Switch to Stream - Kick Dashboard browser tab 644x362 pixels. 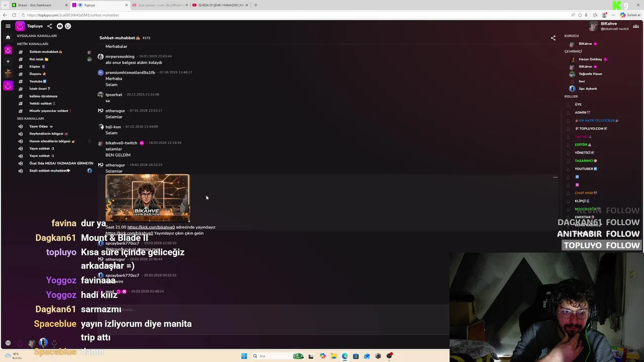[40, 5]
